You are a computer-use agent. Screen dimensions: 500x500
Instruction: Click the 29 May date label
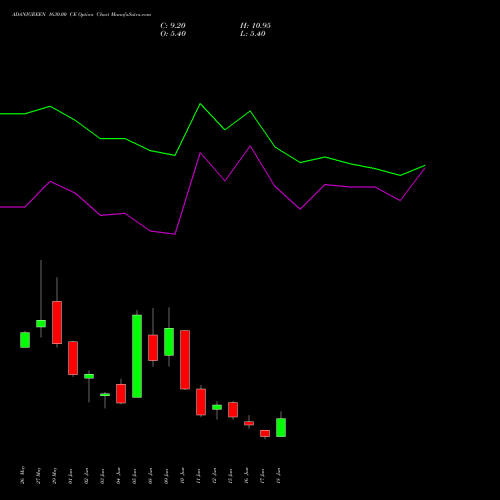(55, 475)
